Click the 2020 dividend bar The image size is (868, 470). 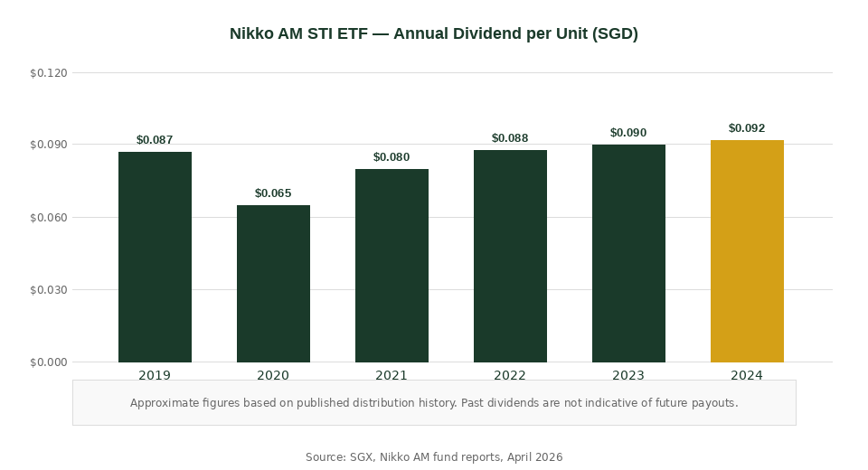(x=273, y=284)
